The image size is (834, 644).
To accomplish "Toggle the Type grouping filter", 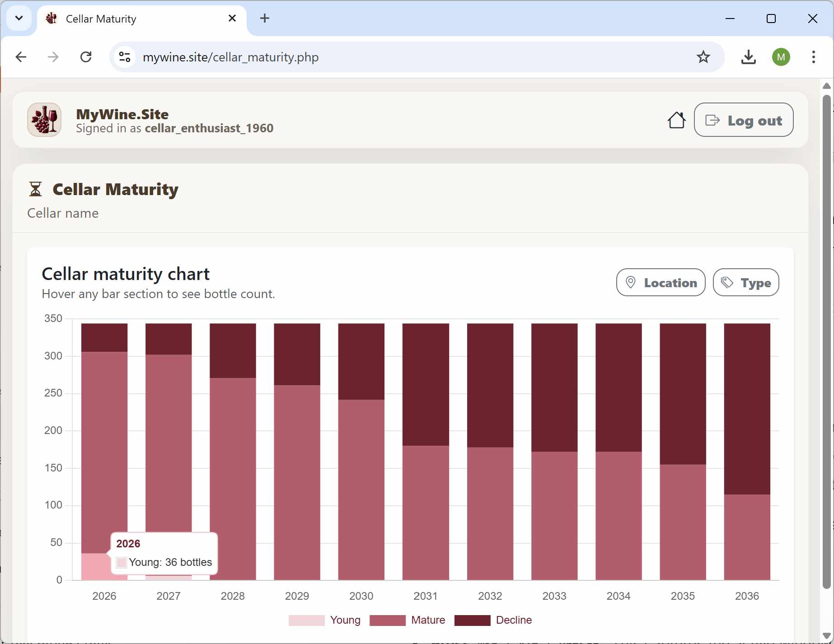I will pyautogui.click(x=746, y=282).
